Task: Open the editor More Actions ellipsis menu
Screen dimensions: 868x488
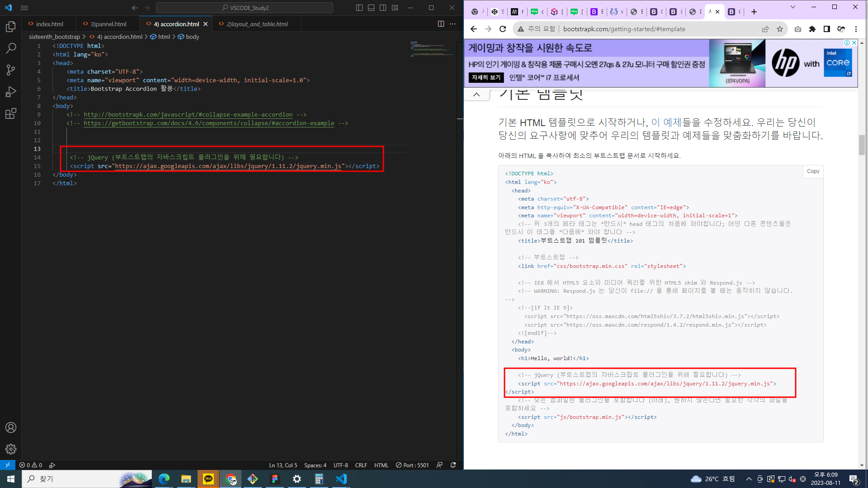Action: [453, 24]
